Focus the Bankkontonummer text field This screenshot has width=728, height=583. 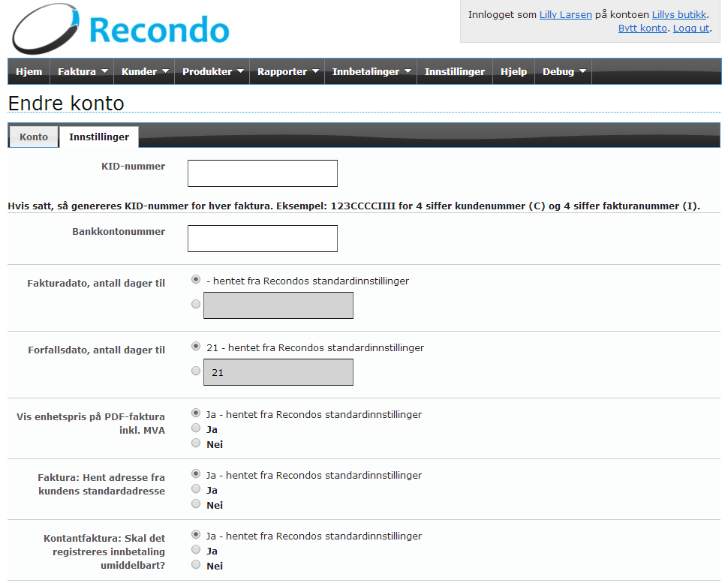click(262, 239)
